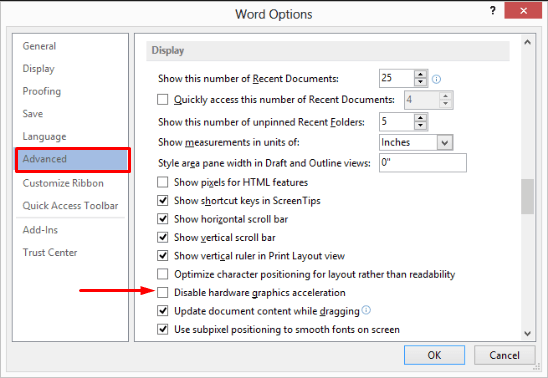
Task: Click the vertical scrollbar thumb
Action: point(527,196)
